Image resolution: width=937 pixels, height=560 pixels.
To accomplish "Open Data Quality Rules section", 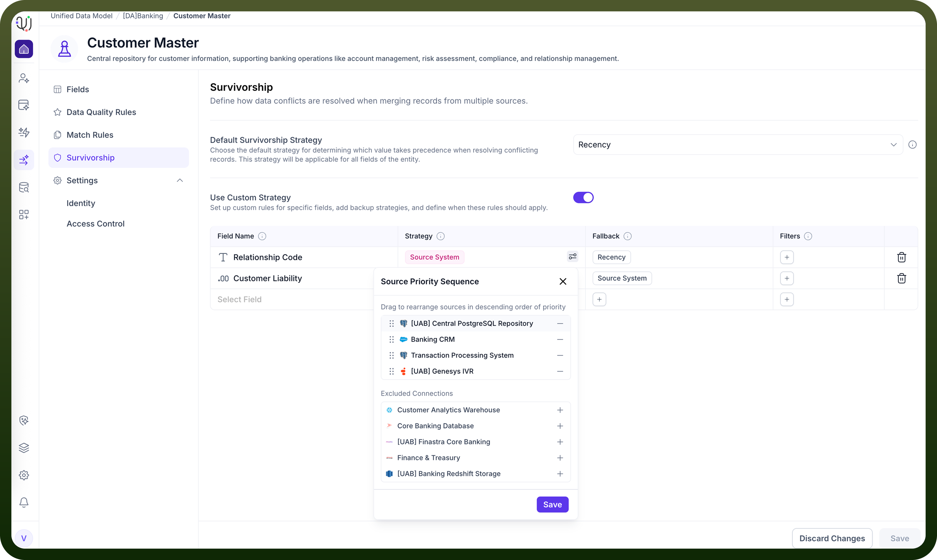I will [118, 112].
